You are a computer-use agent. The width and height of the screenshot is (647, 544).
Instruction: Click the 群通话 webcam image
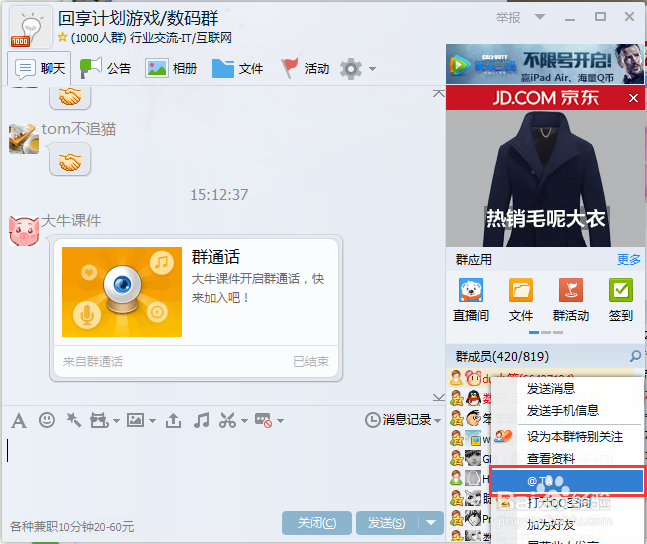pos(122,292)
